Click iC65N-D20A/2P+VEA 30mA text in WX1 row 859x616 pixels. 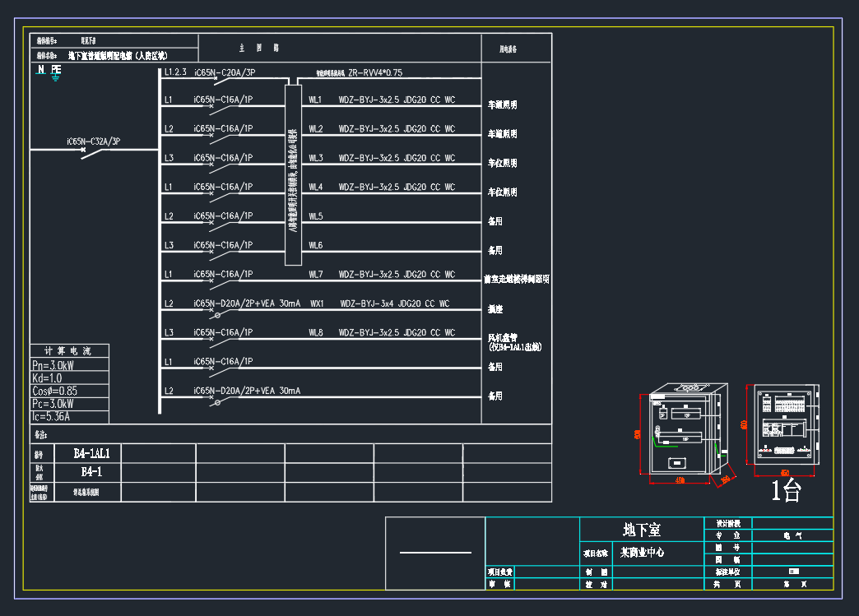point(247,303)
